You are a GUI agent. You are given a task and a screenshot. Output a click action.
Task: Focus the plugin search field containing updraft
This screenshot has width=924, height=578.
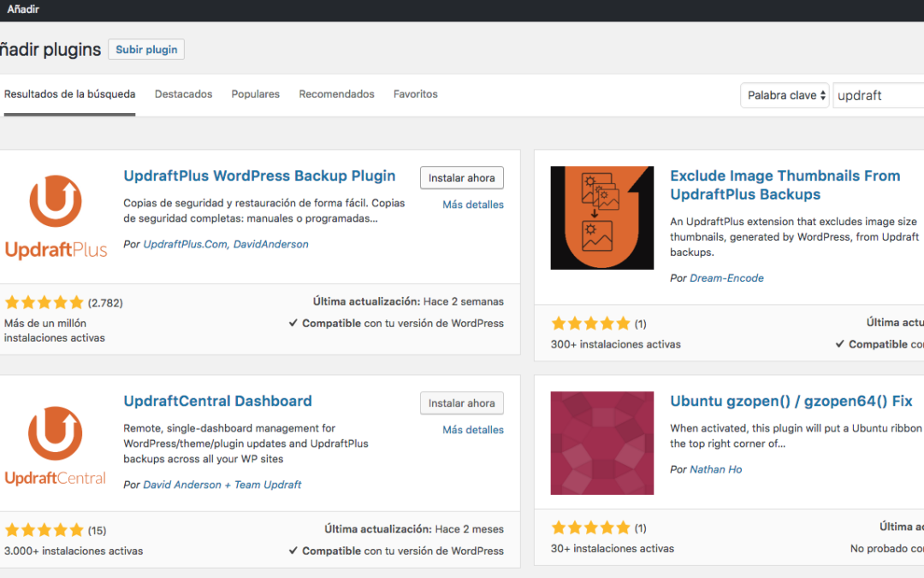877,96
